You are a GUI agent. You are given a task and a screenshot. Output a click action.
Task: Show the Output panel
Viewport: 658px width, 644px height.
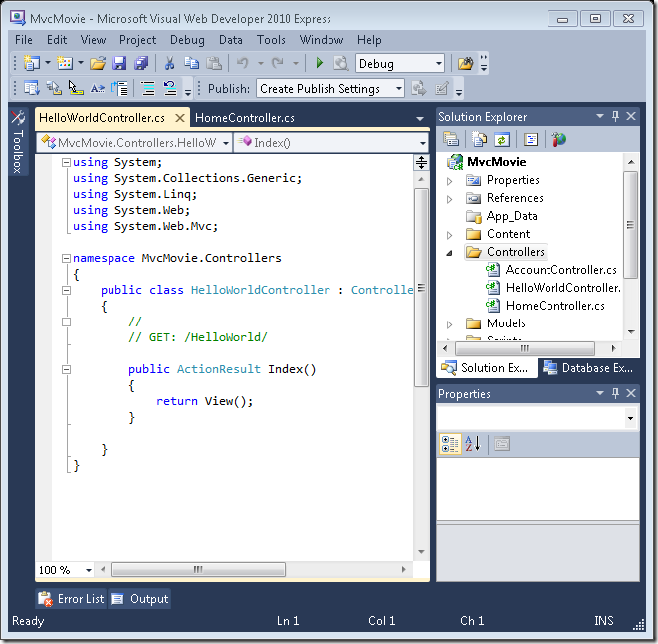pos(140,599)
